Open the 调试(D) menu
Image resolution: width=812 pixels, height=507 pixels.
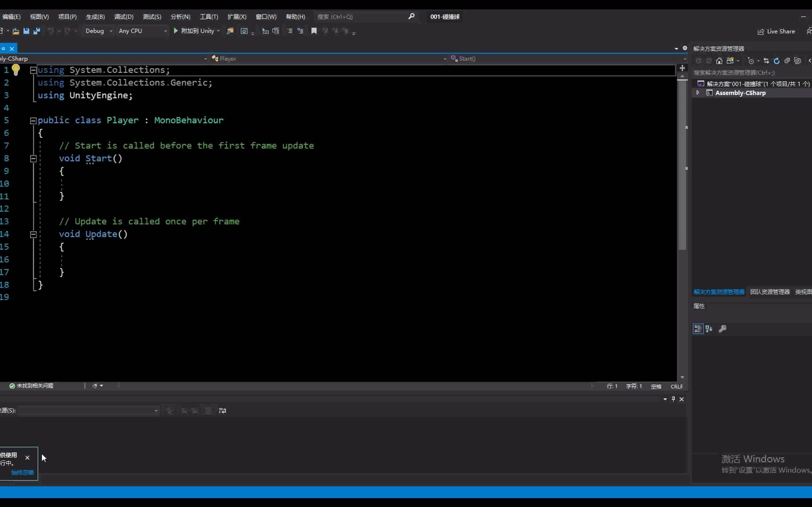pyautogui.click(x=124, y=17)
